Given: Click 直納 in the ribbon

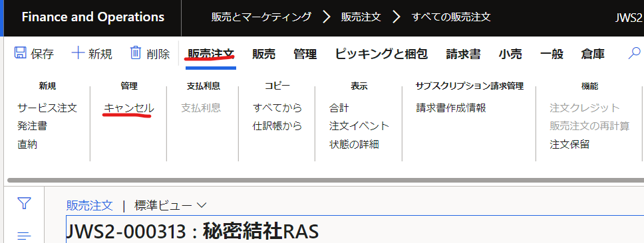Looking at the screenshot, I should pyautogui.click(x=27, y=144).
